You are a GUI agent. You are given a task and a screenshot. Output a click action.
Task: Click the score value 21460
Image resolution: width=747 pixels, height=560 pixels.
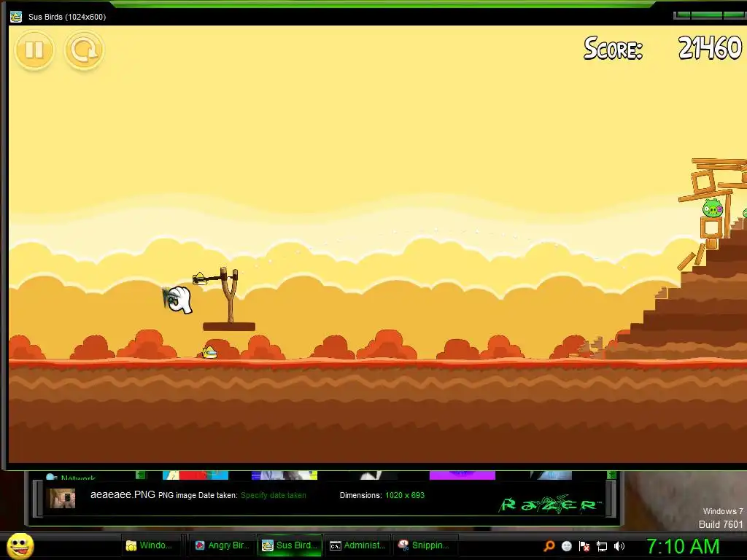tap(710, 48)
